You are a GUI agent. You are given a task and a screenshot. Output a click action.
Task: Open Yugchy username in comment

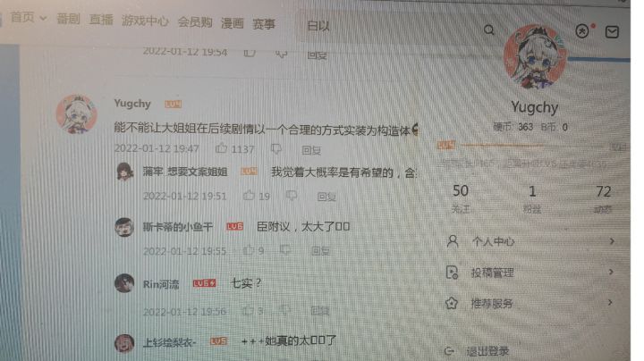[132, 104]
